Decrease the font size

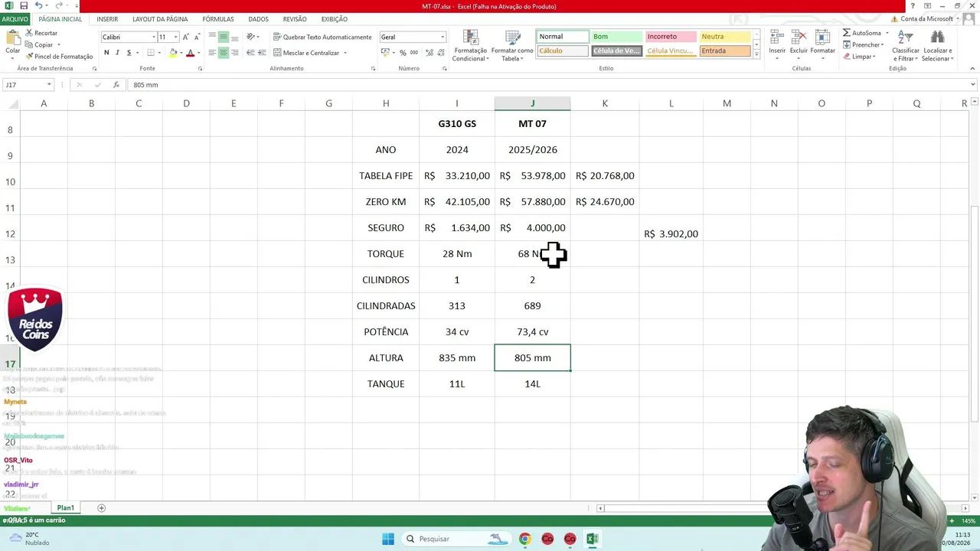click(x=197, y=37)
